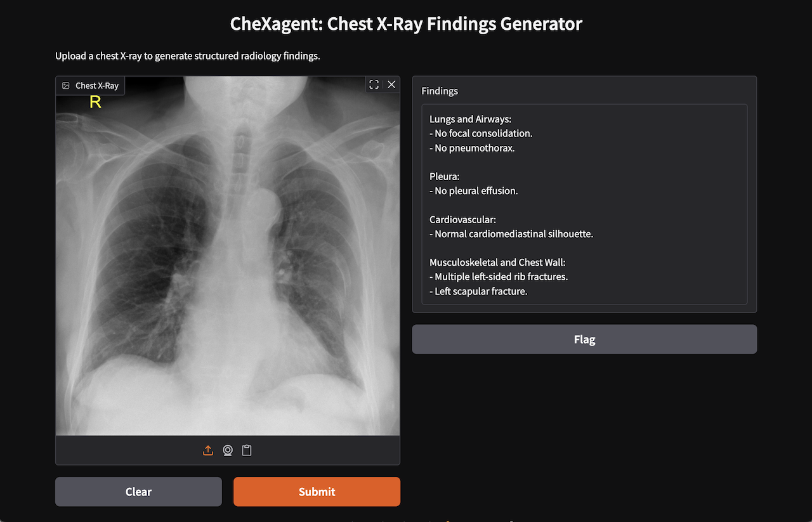Click the clipboard icon below the image
This screenshot has height=522, width=812.
(x=246, y=450)
